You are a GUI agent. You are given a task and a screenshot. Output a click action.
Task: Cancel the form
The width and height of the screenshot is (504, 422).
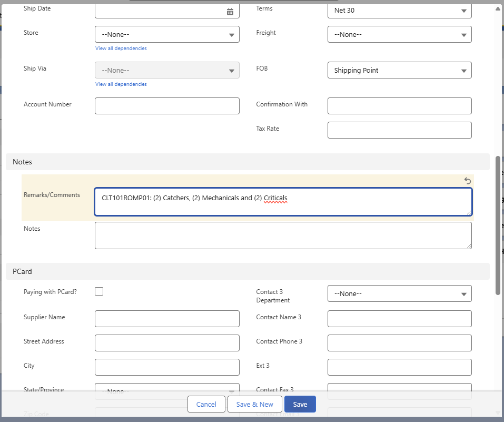206,404
